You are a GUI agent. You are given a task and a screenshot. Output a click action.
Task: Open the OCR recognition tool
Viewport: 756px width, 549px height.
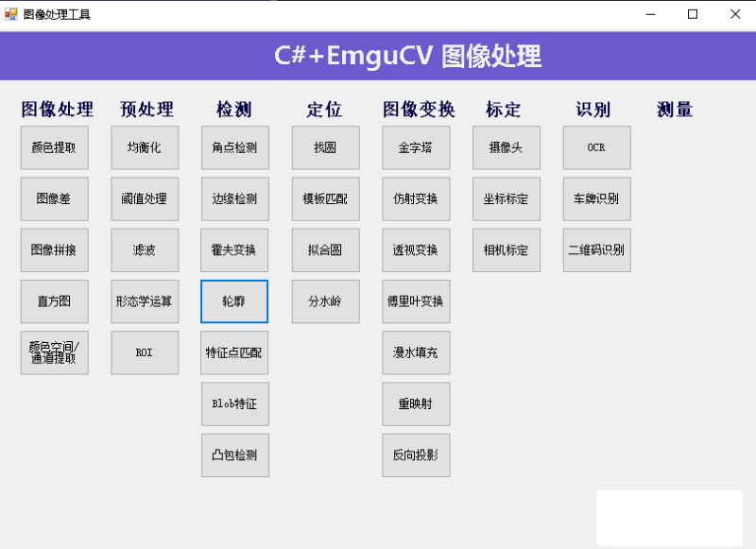[x=596, y=148]
